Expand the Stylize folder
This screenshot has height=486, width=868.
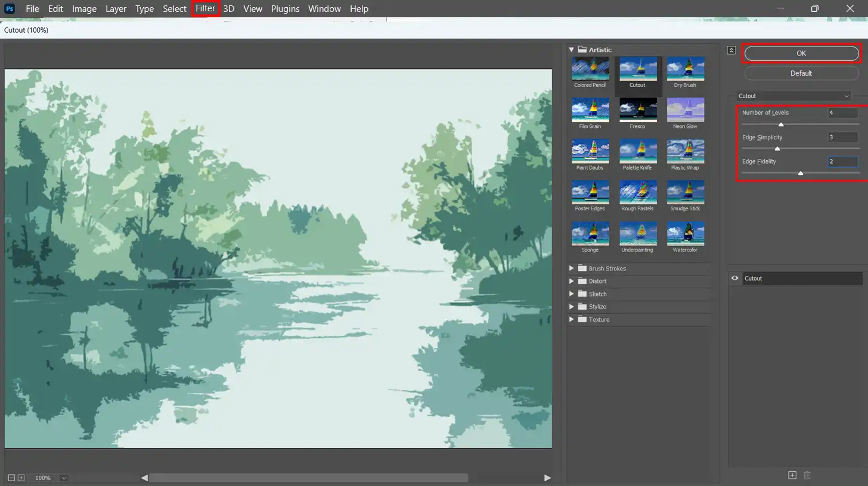point(571,307)
